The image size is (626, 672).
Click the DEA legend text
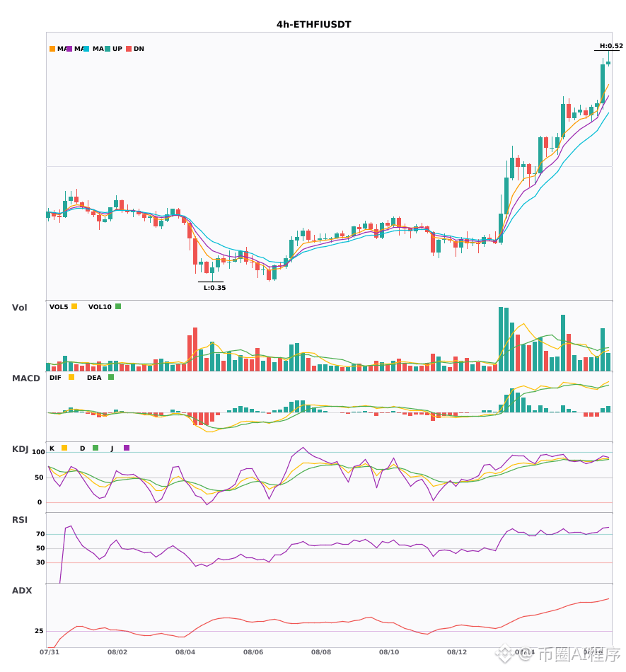tap(94, 378)
